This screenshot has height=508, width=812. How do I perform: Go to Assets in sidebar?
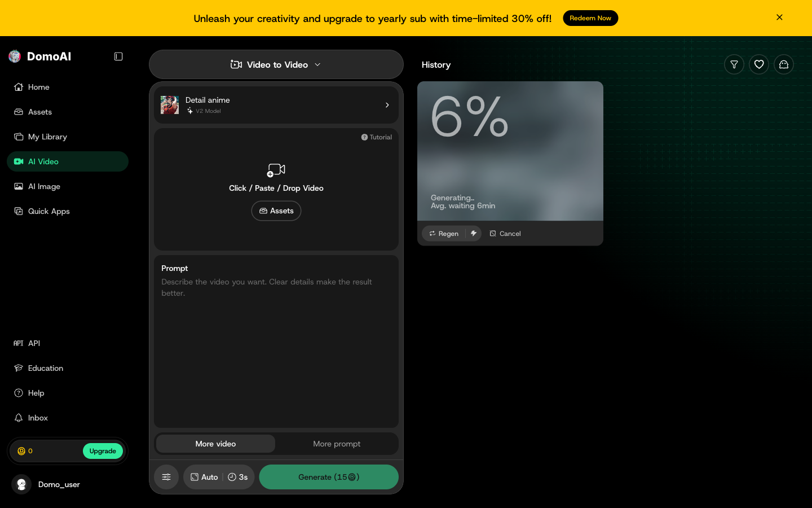[x=68, y=112]
